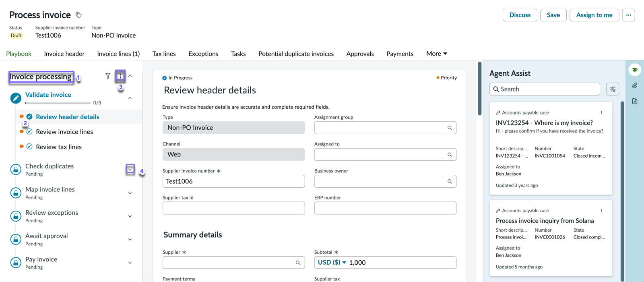644x282 pixels.
Task: Open the Tasks tab
Action: click(x=238, y=54)
